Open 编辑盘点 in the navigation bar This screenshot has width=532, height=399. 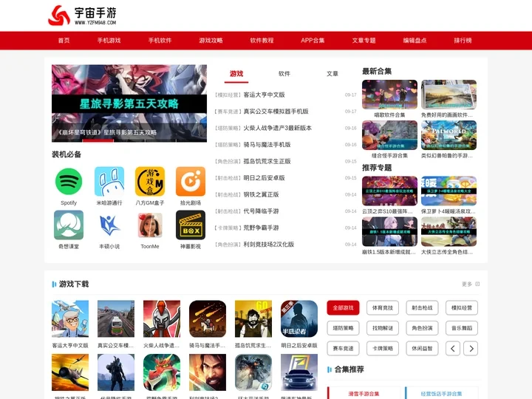point(415,41)
